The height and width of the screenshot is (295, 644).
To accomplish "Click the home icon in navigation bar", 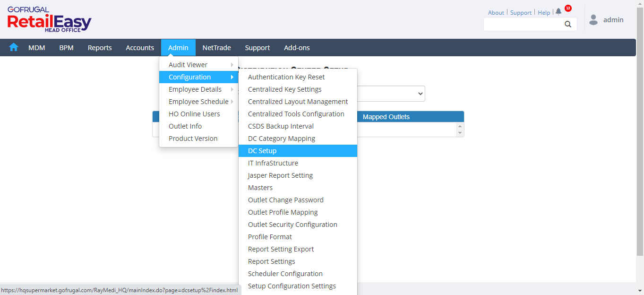I will (14, 47).
